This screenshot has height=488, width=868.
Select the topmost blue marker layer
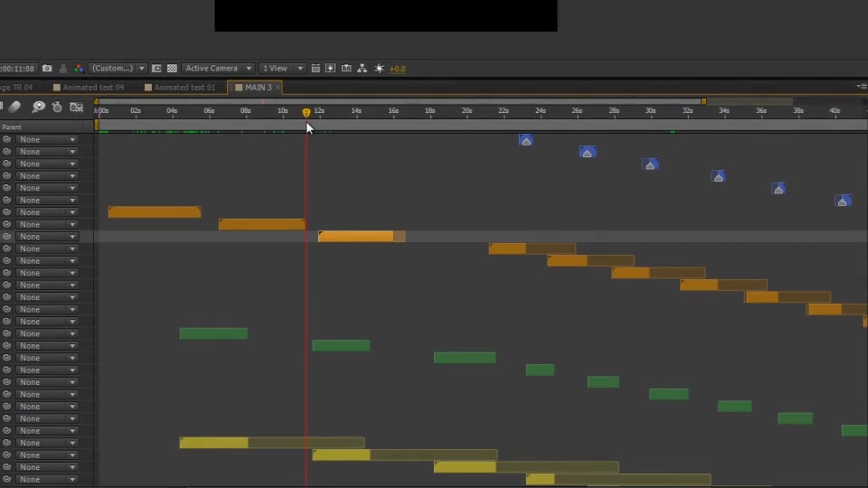[x=526, y=140]
